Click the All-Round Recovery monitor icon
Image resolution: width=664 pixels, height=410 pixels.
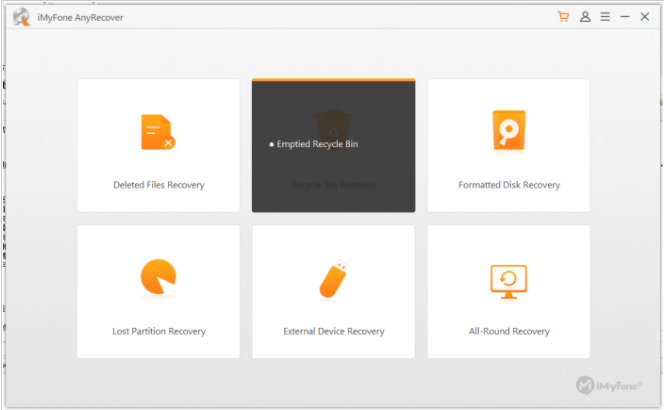tap(509, 282)
